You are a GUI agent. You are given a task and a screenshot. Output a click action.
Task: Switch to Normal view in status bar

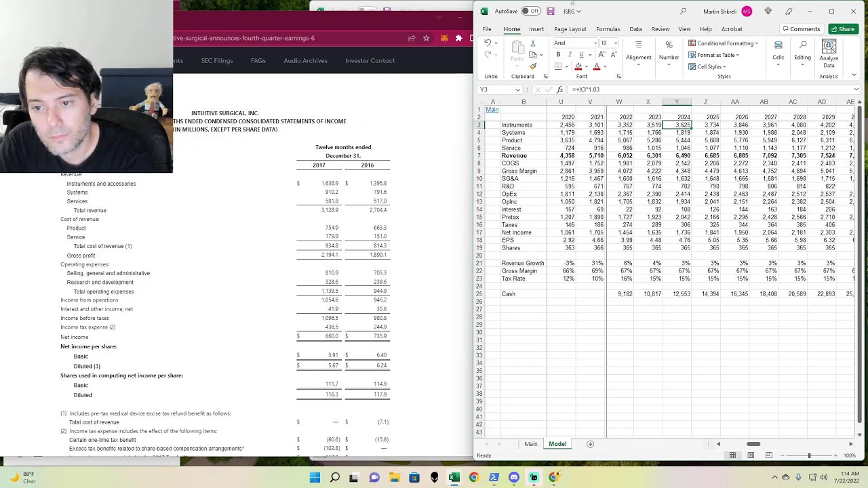pos(732,455)
